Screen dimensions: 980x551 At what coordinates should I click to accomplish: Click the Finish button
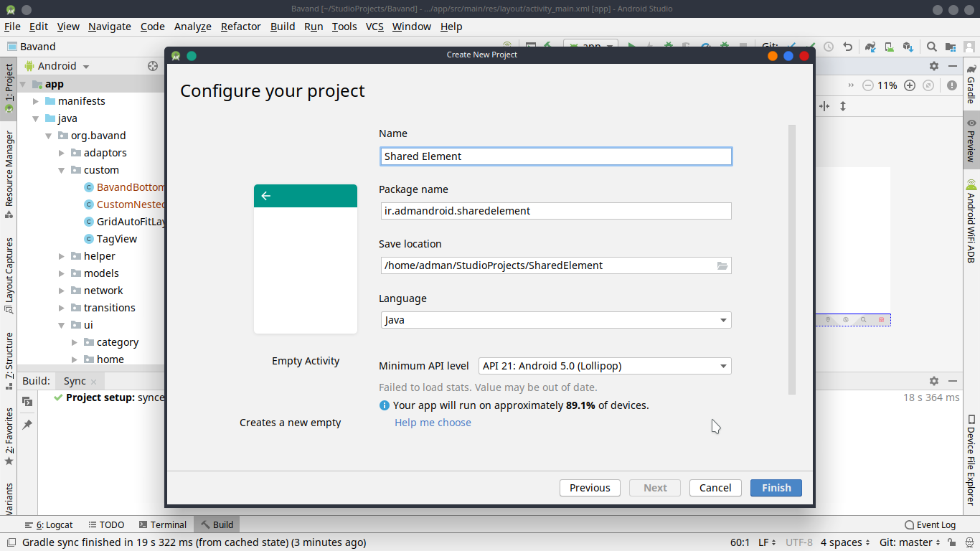click(x=776, y=488)
